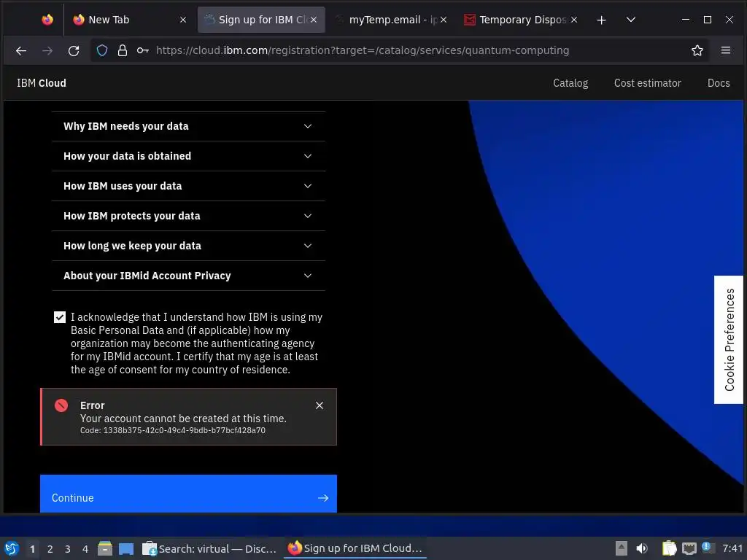The image size is (747, 560).
Task: Click the Continue button
Action: point(189,494)
